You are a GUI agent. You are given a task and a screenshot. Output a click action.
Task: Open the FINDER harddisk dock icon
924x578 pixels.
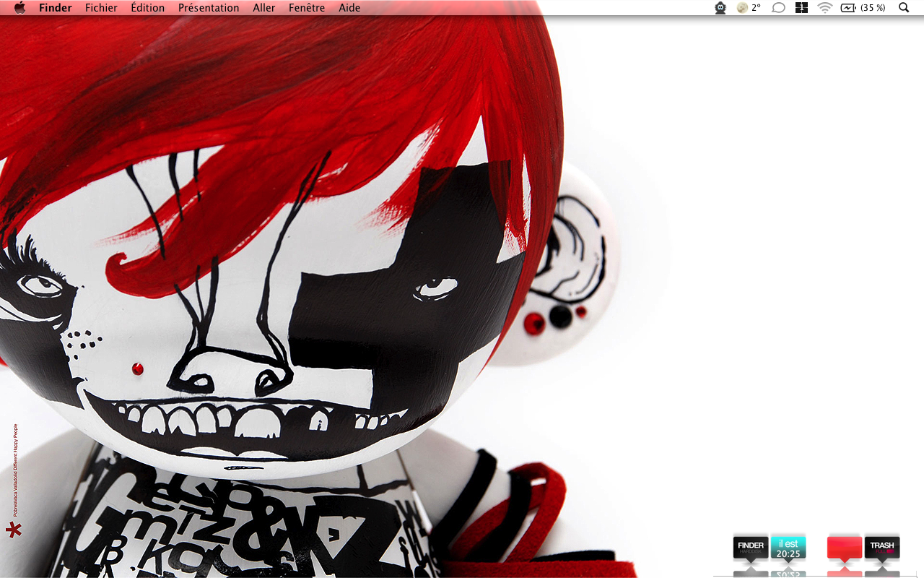click(751, 548)
